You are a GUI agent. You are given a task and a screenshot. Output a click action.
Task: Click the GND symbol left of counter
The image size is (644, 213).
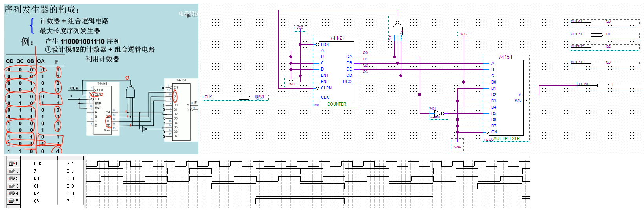pyautogui.click(x=291, y=82)
